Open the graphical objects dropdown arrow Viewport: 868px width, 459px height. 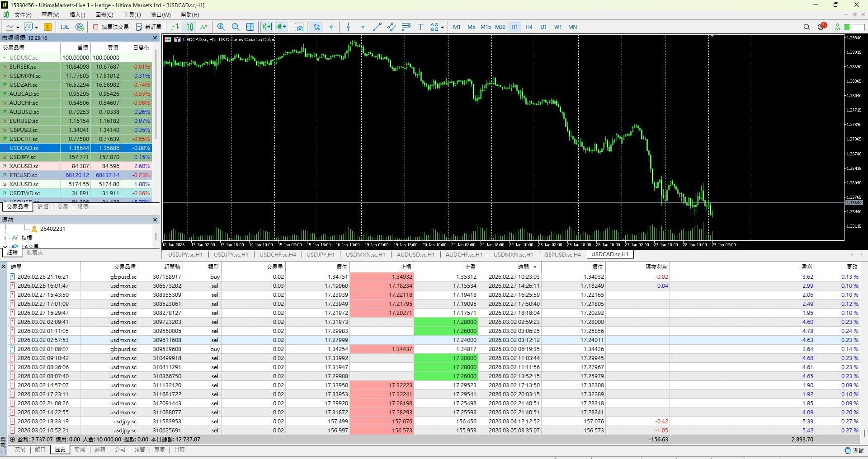point(442,27)
